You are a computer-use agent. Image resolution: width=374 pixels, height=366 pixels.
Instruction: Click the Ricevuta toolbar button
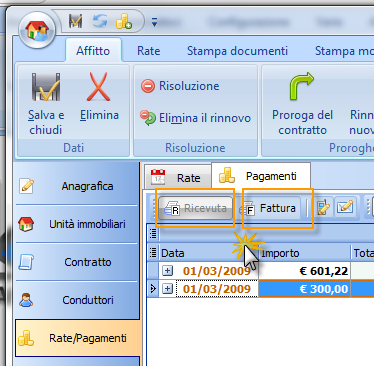[x=196, y=208]
